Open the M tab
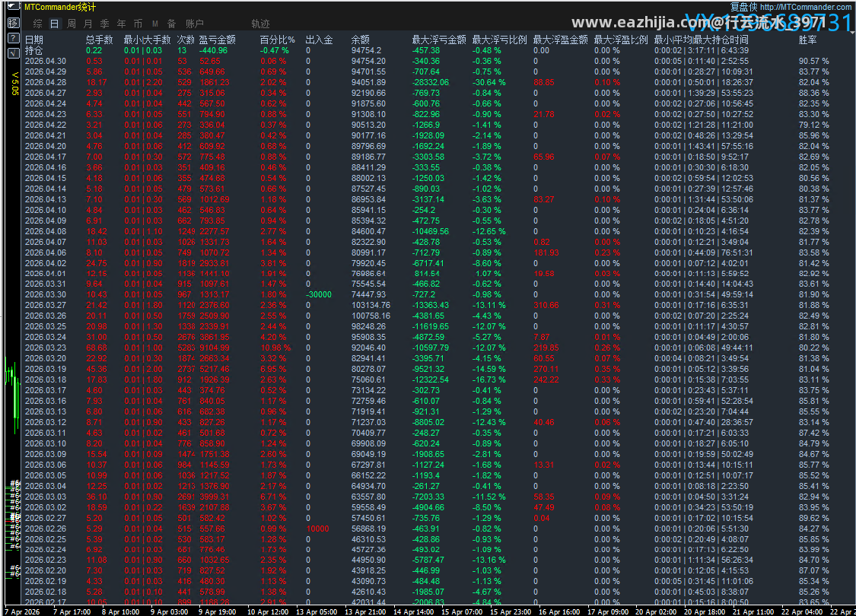The width and height of the screenshot is (856, 616). (x=155, y=24)
